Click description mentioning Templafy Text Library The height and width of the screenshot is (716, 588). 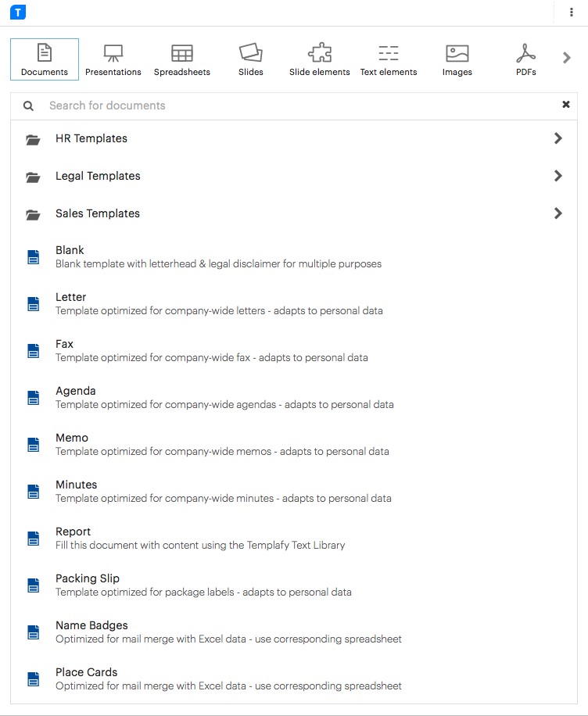[x=200, y=546]
